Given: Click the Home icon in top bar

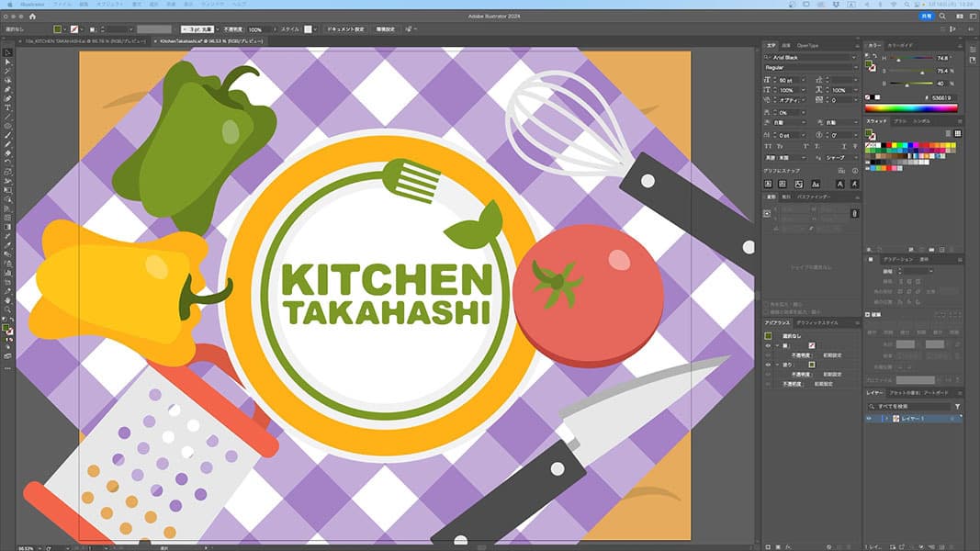Looking at the screenshot, I should (32, 16).
